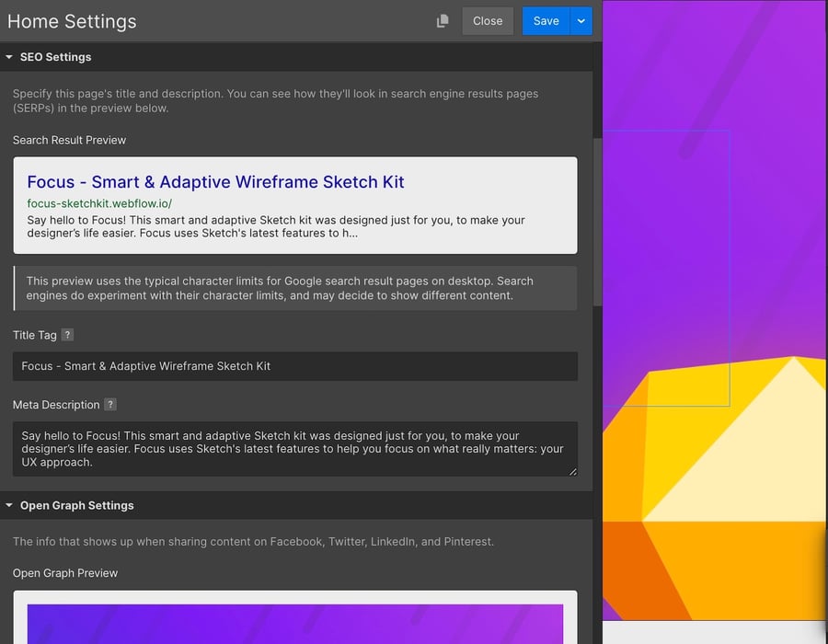Click the duplicate page icon beside Close
The height and width of the screenshot is (644, 828).
(x=443, y=21)
